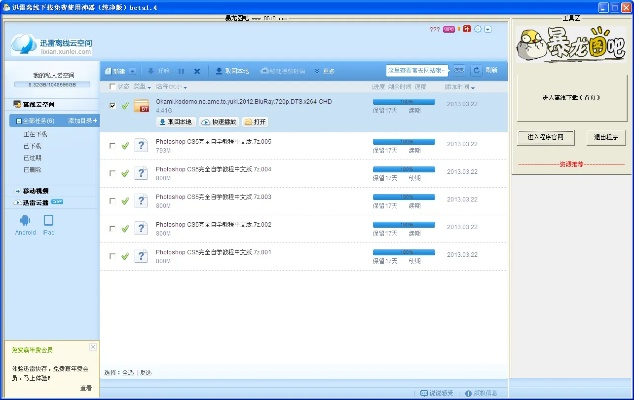The height and width of the screenshot is (400, 634).
Task: Click the iPad device icon
Action: pos(49,221)
